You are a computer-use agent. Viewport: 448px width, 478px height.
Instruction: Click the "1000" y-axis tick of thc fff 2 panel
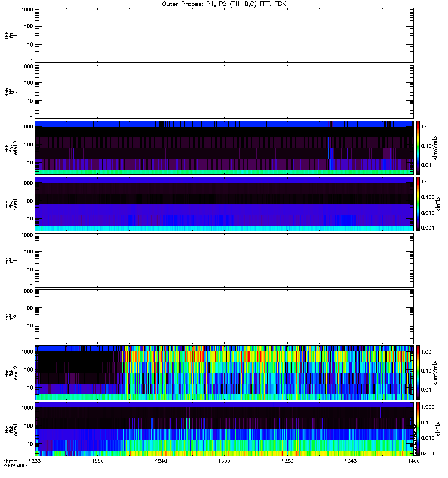click(27, 291)
